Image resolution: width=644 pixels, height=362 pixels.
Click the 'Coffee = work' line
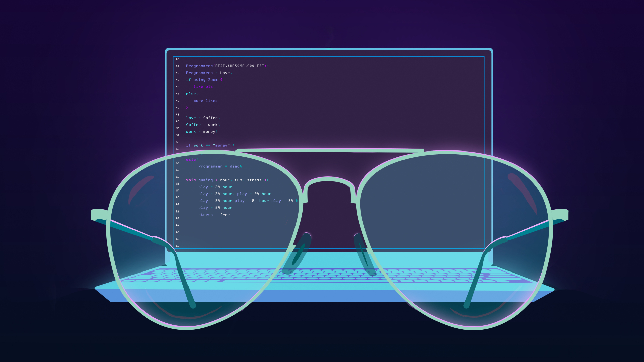[203, 125]
